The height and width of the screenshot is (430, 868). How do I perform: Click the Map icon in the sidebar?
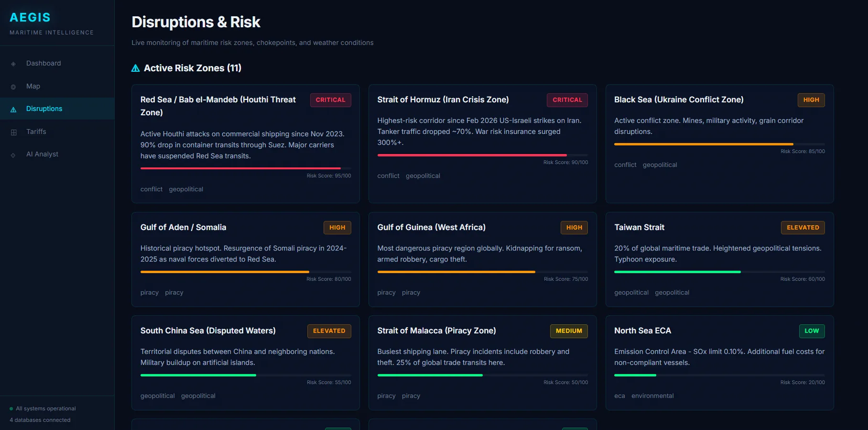tap(13, 87)
